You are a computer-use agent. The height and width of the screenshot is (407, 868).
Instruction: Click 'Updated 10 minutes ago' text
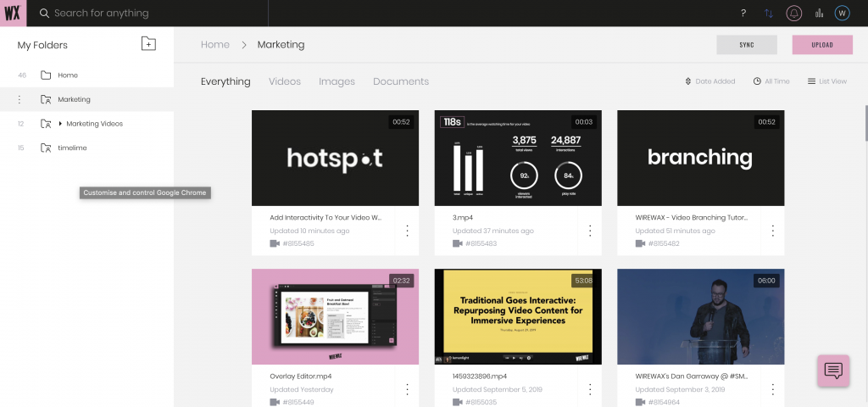pos(309,231)
